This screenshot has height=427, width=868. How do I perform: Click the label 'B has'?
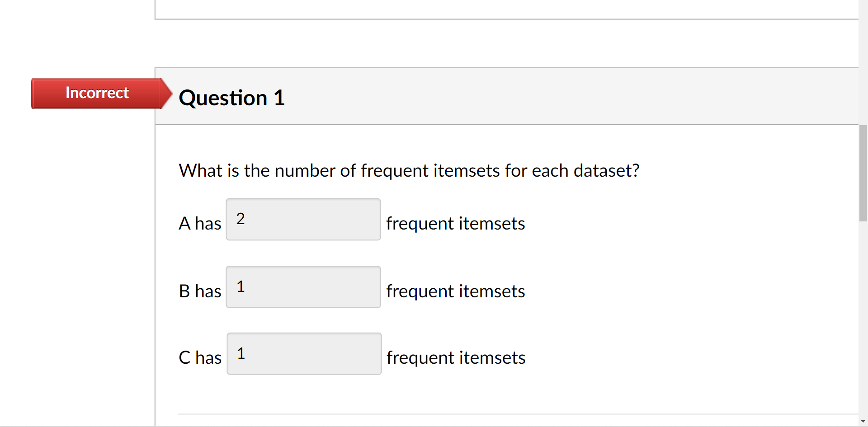pos(199,291)
